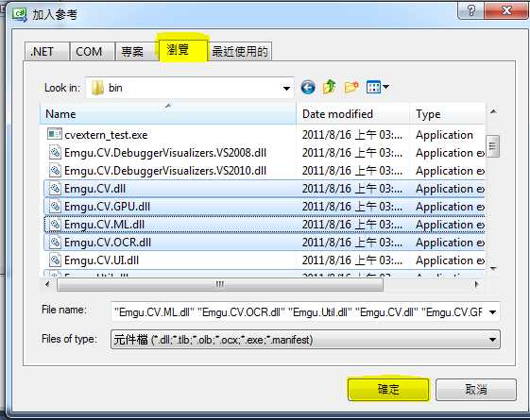Close the 加入參考 dialog
This screenshot has height=420, width=530.
click(x=506, y=10)
